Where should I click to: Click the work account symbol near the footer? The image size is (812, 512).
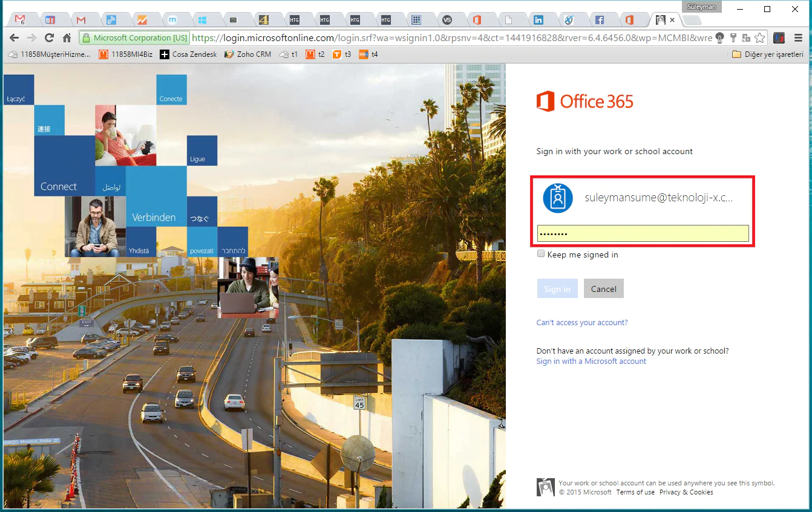(545, 487)
